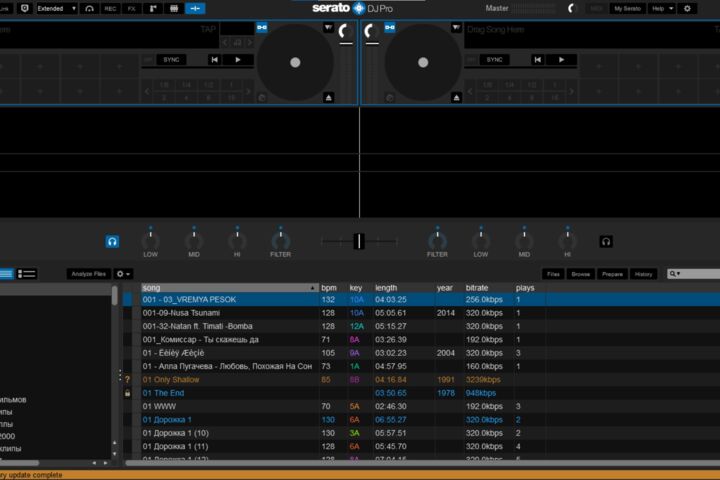Image resolution: width=720 pixels, height=480 pixels.
Task: Open the Serato Play shield icon in top toolbar
Action: point(25,8)
